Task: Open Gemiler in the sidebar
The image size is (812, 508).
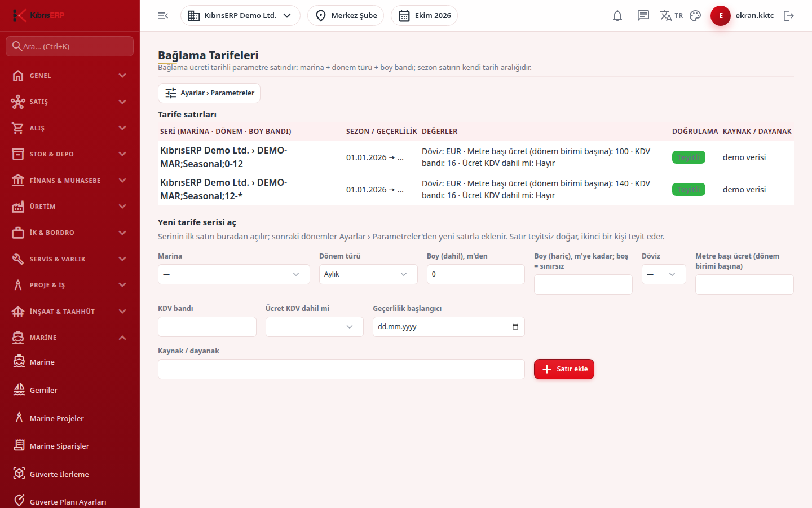Action: pos(70,390)
